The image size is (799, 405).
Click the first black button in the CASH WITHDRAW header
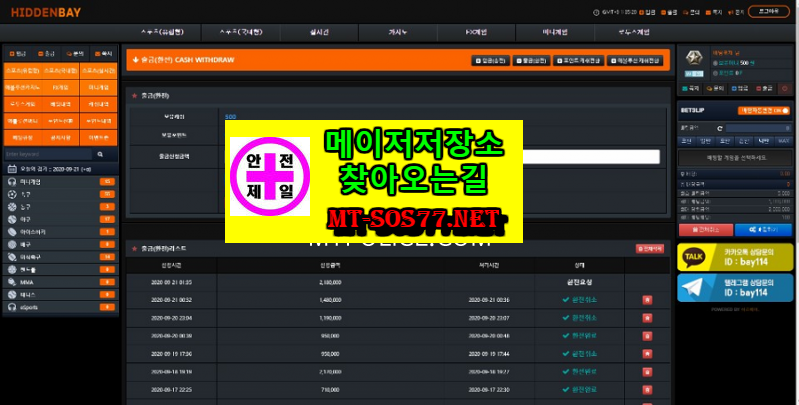click(490, 61)
